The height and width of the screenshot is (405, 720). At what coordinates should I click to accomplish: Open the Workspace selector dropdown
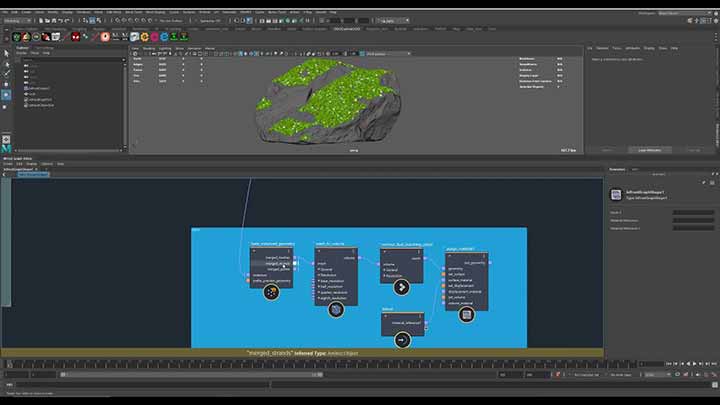tap(683, 13)
